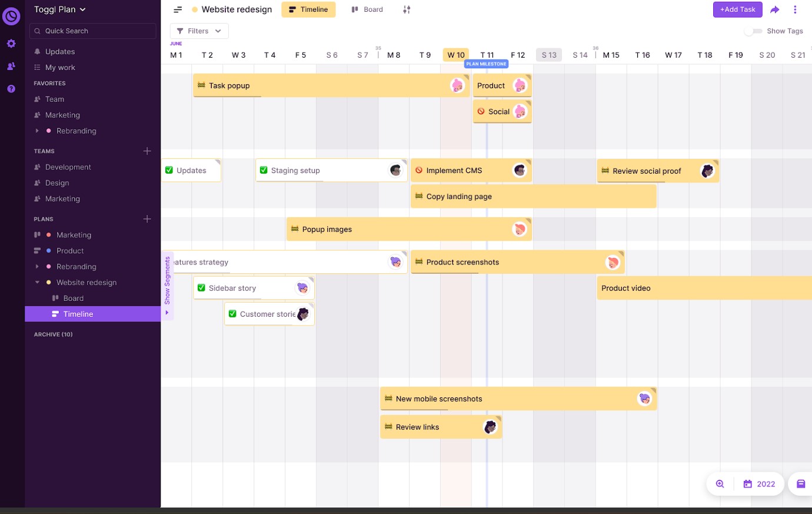Open the Filters dropdown

(199, 31)
